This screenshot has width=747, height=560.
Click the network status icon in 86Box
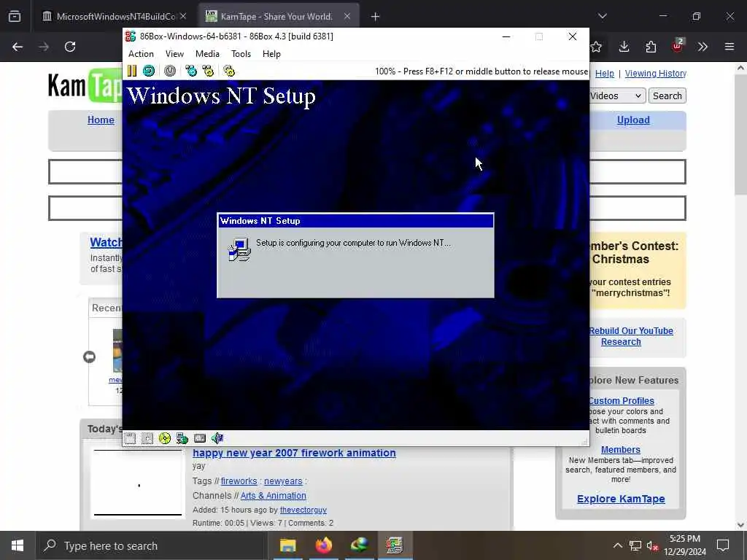tap(182, 438)
